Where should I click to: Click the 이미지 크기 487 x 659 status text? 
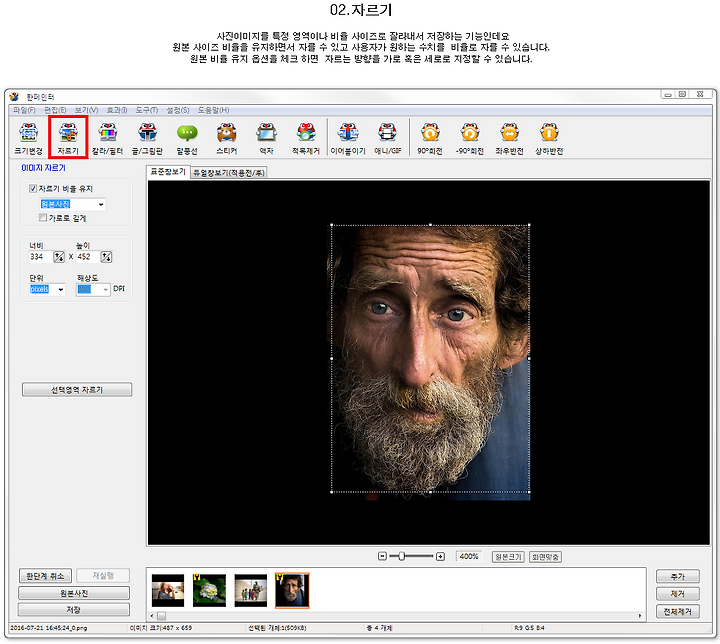pyautogui.click(x=161, y=627)
